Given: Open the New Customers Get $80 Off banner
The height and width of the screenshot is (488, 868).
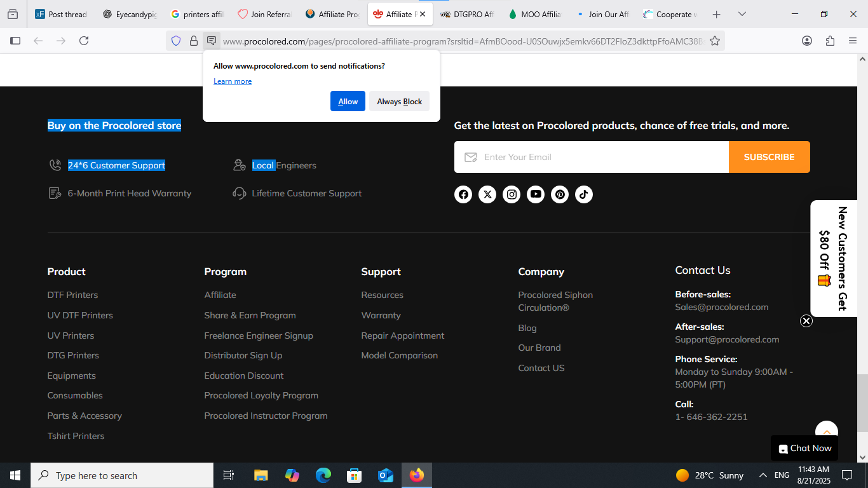Looking at the screenshot, I should [x=834, y=258].
